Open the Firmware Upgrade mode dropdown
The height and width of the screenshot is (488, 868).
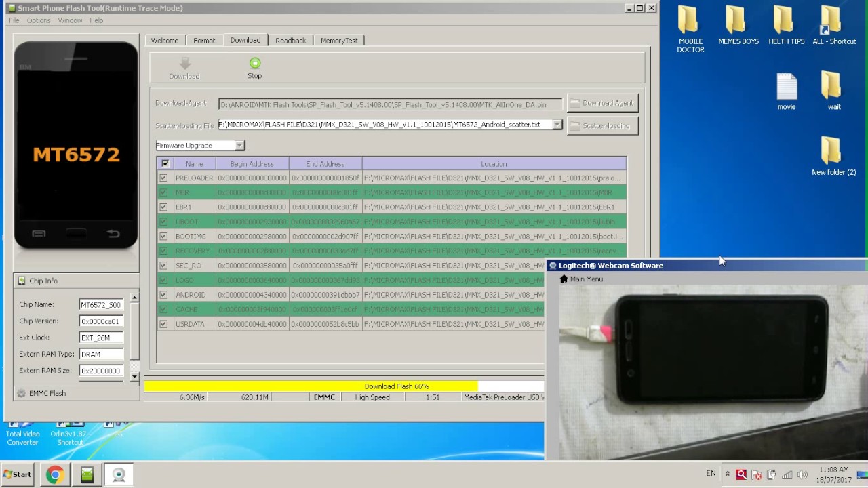coord(239,146)
